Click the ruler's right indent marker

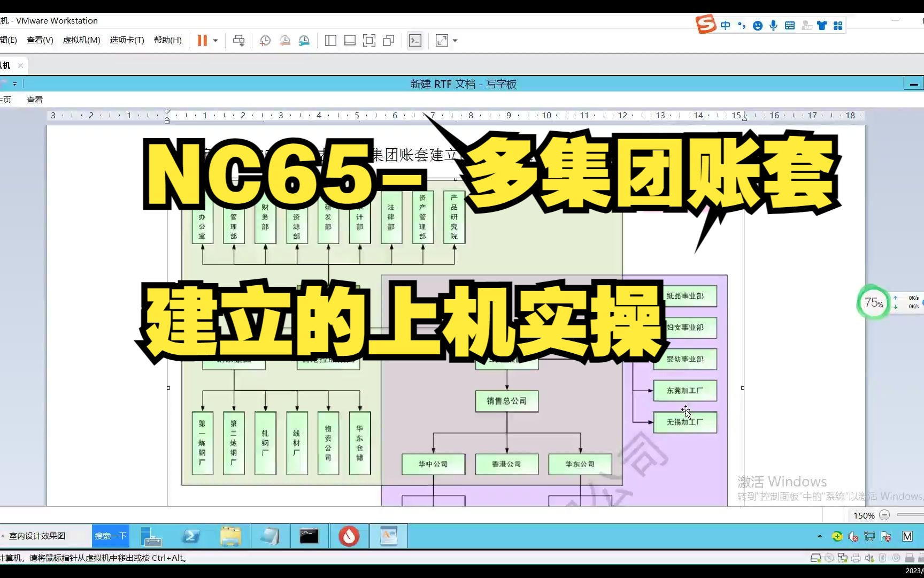pos(744,118)
